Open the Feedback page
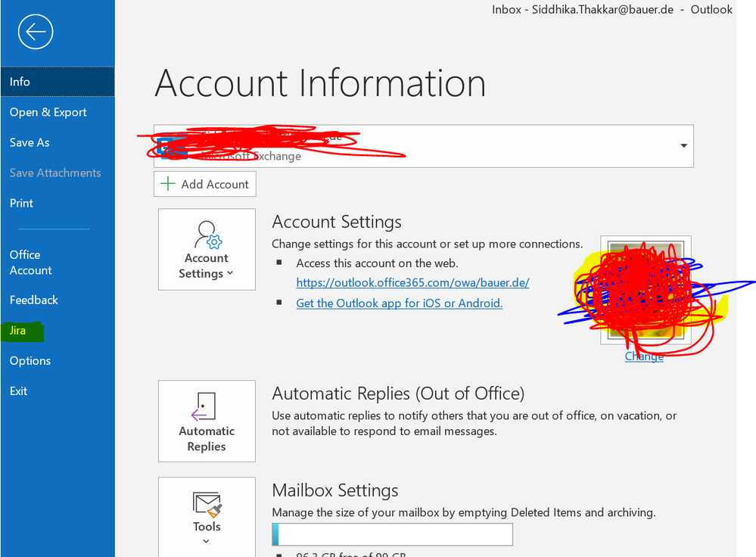 58,300
